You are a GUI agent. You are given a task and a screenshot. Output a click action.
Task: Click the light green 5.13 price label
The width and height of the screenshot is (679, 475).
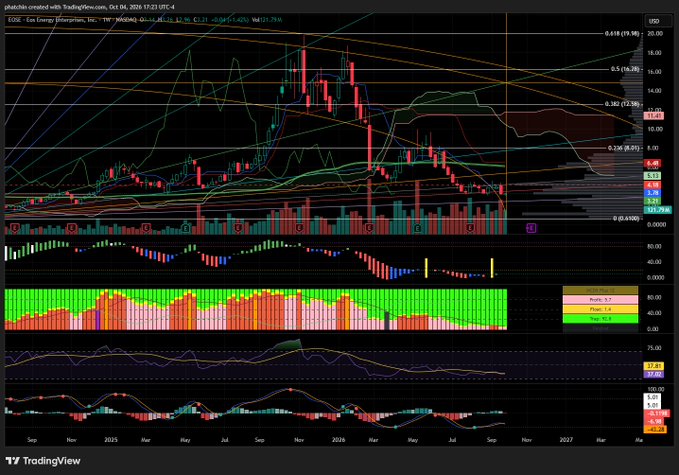653,176
